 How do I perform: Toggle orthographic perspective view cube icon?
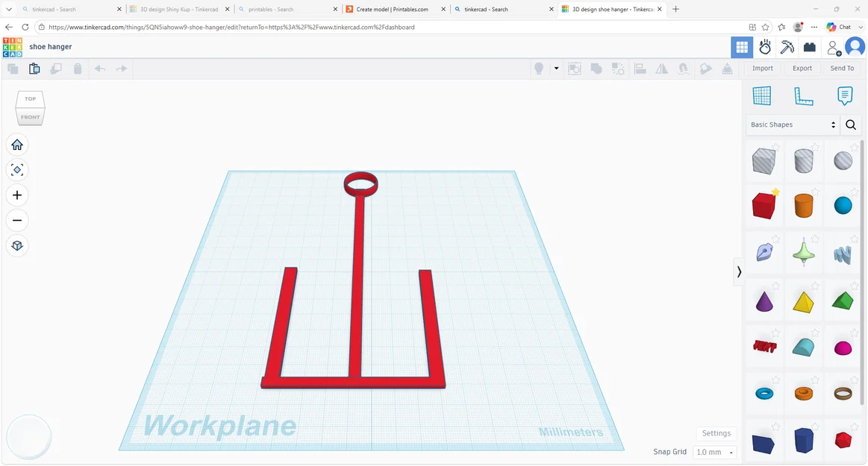17,245
